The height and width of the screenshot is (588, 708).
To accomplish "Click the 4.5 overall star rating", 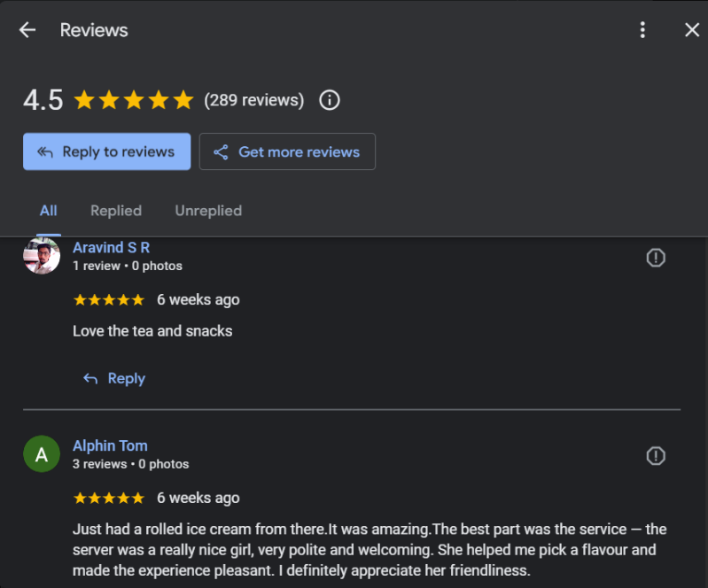I will point(133,100).
